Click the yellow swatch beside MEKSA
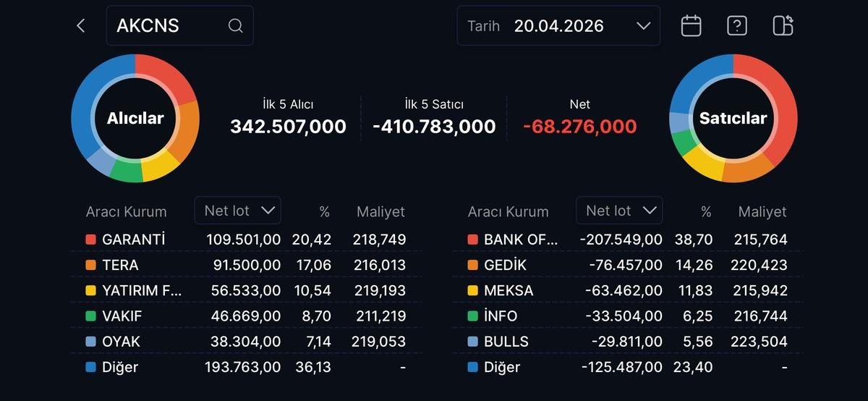868x401 pixels. coord(472,291)
